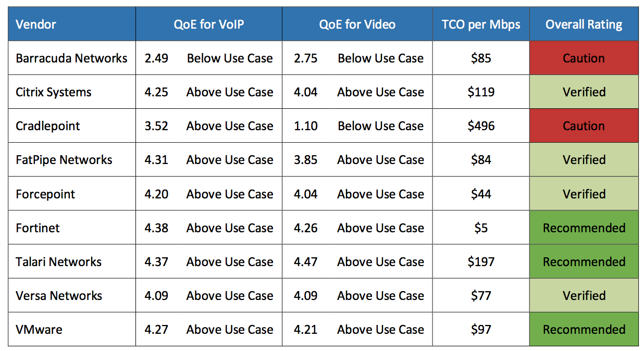Click the QoE for VoIP header

point(209,24)
